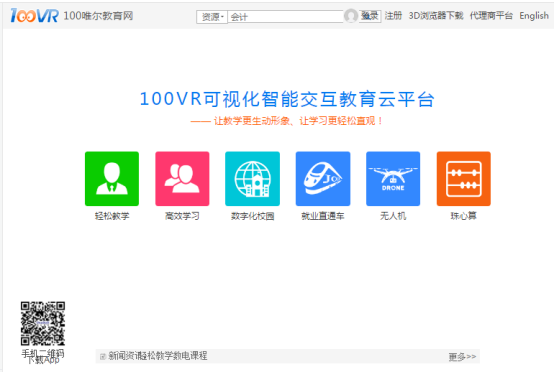Click the mobile QR code image
This screenshot has width=554, height=373.
(43, 323)
